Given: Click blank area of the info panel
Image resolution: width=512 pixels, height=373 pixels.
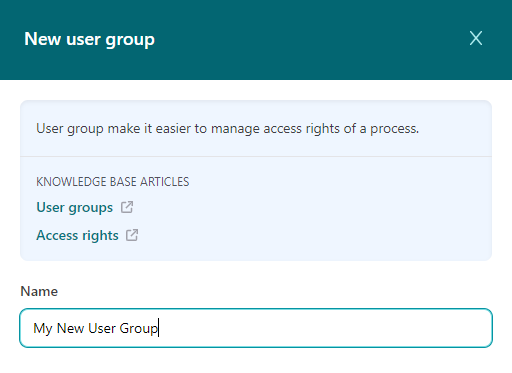Looking at the screenshot, I should pos(333,213).
